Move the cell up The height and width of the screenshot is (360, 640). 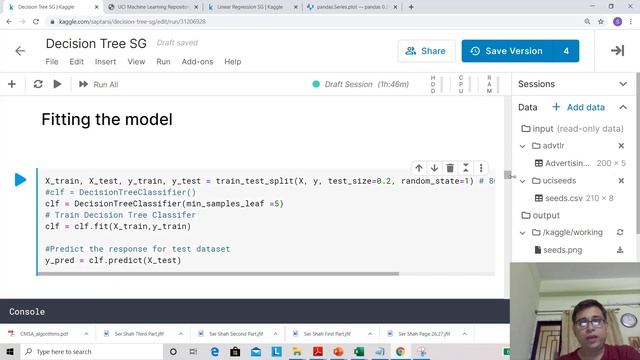419,168
